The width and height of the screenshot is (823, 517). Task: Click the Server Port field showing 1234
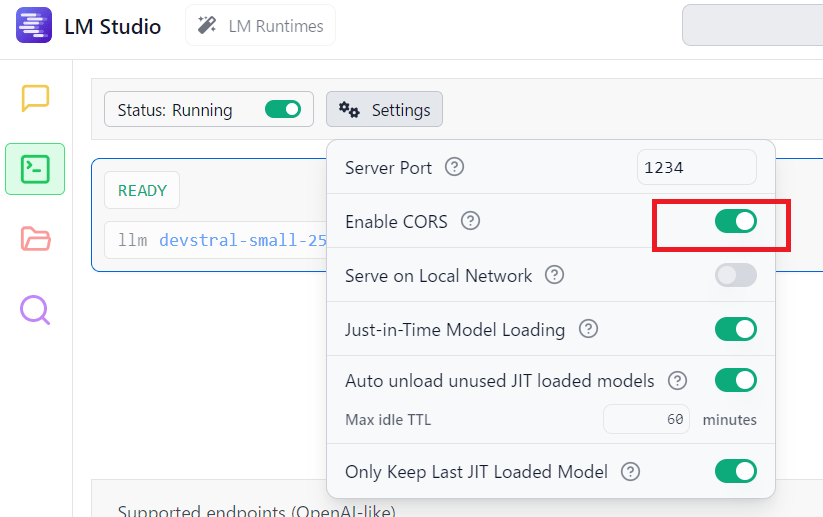pyautogui.click(x=697, y=167)
